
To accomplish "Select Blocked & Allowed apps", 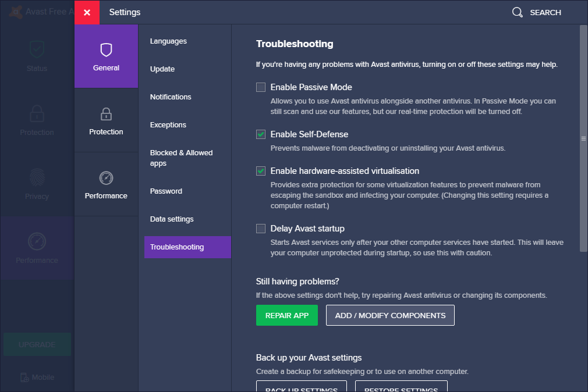I will click(181, 158).
